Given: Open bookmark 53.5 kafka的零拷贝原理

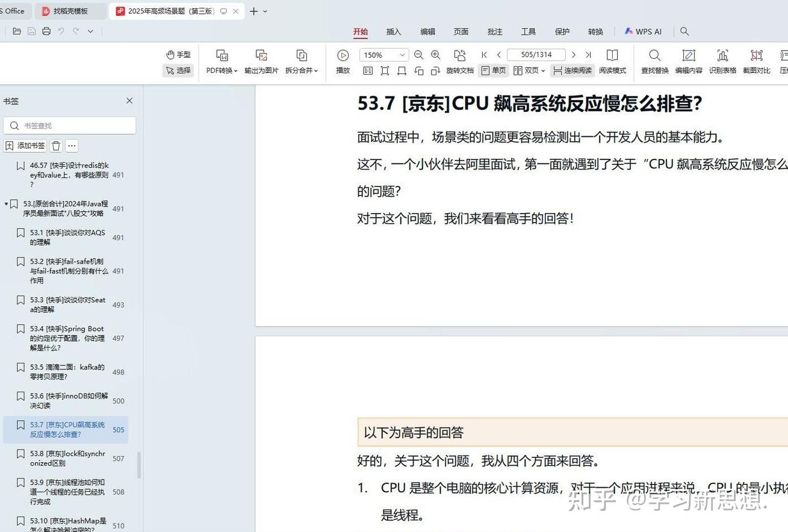Looking at the screenshot, I should tap(67, 372).
